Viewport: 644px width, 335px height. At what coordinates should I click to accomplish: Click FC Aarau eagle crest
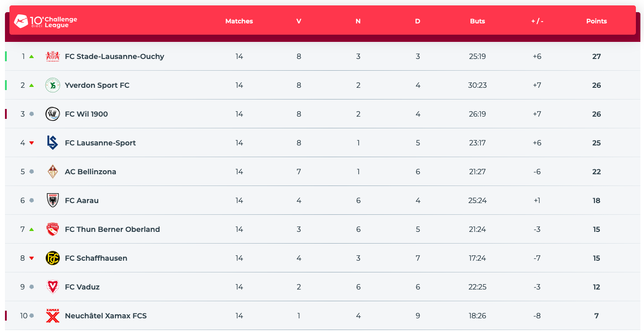pos(53,200)
